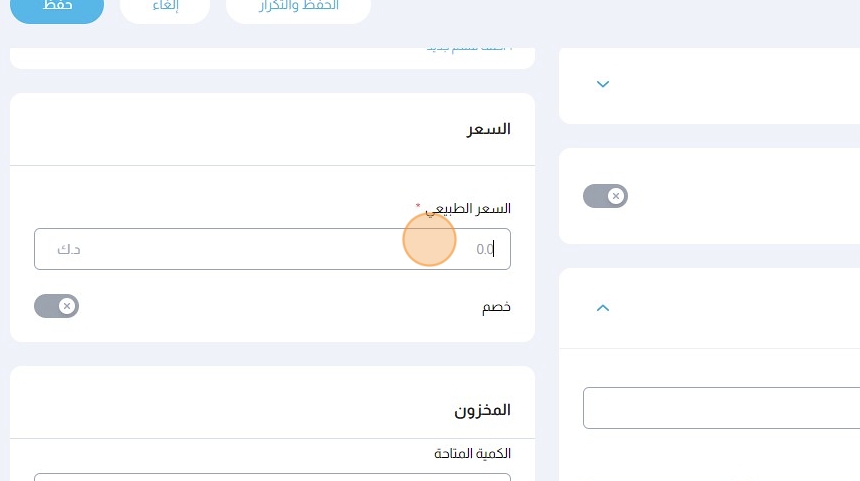Click الحفظ والتكرار save and repeat button
This screenshot has height=481, width=860.
tap(298, 8)
